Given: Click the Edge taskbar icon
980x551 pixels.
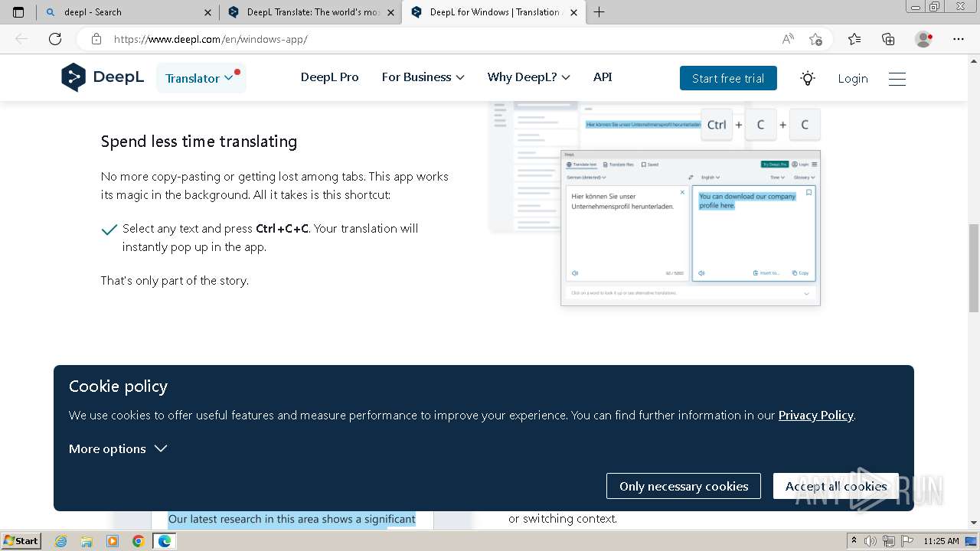Looking at the screenshot, I should [165, 541].
